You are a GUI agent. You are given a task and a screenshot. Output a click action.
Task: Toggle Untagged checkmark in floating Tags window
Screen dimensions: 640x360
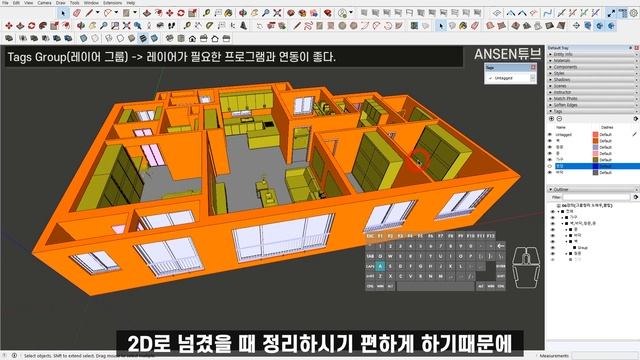point(490,78)
